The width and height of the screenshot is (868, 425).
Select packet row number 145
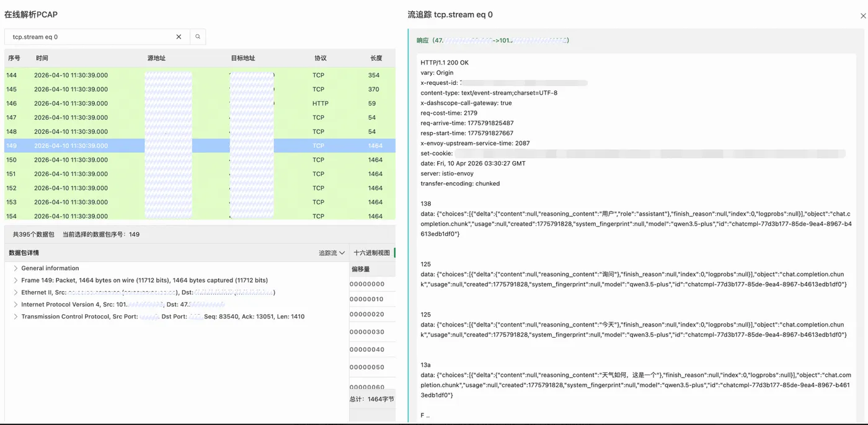200,89
